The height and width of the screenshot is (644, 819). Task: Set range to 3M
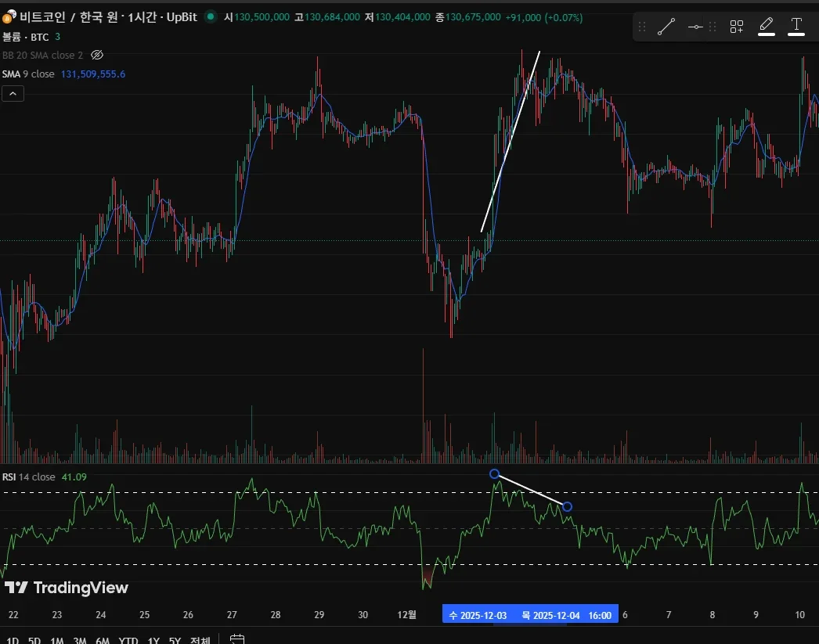(x=79, y=640)
